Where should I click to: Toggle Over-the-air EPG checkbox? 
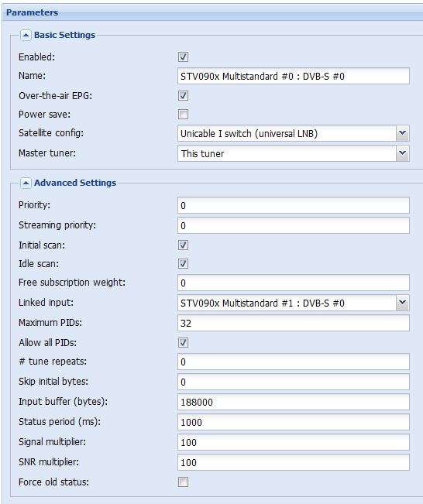tap(183, 96)
